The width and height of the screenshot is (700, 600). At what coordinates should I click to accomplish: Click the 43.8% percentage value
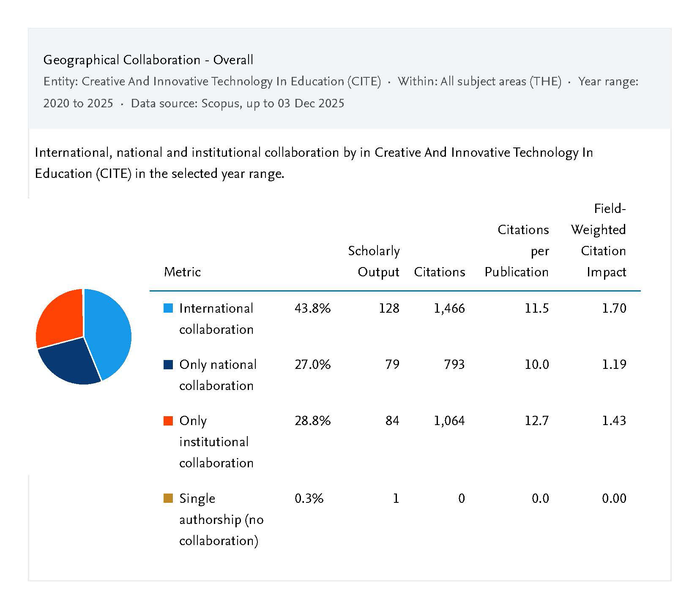(312, 308)
